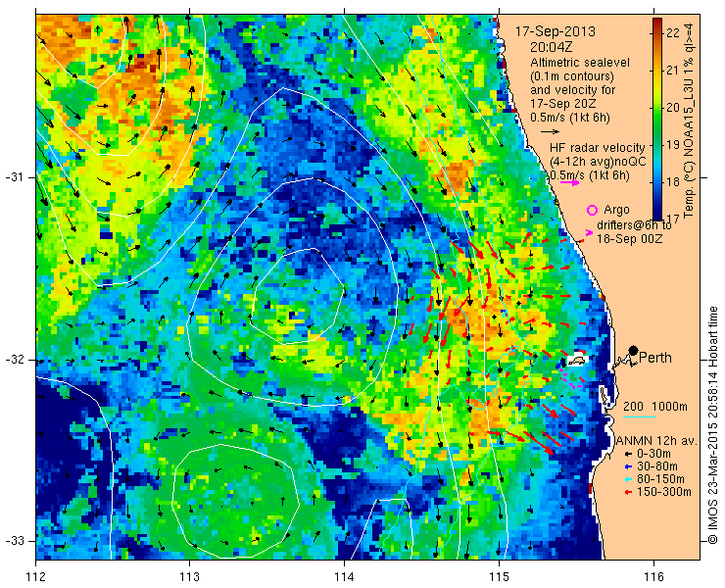The height and width of the screenshot is (588, 725).
Task: Click longitude label 113 on x-axis
Action: 189,577
